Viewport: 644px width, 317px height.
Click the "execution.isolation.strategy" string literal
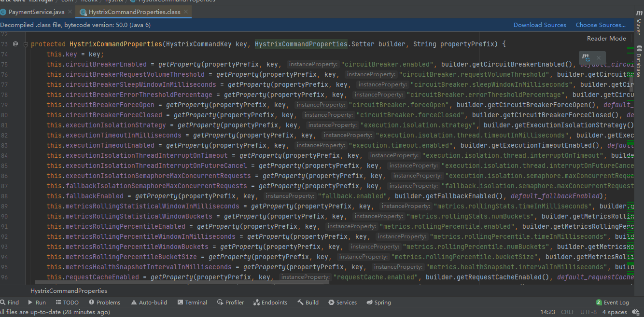click(x=418, y=125)
